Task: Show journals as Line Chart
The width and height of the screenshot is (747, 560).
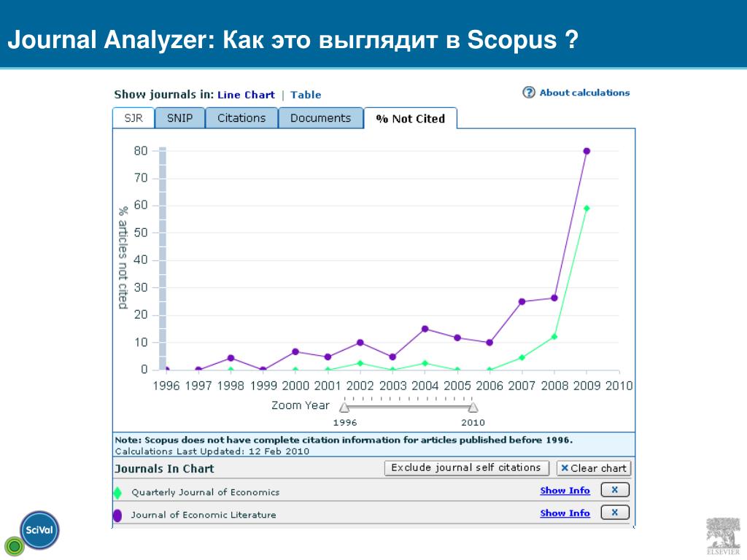Action: click(246, 95)
